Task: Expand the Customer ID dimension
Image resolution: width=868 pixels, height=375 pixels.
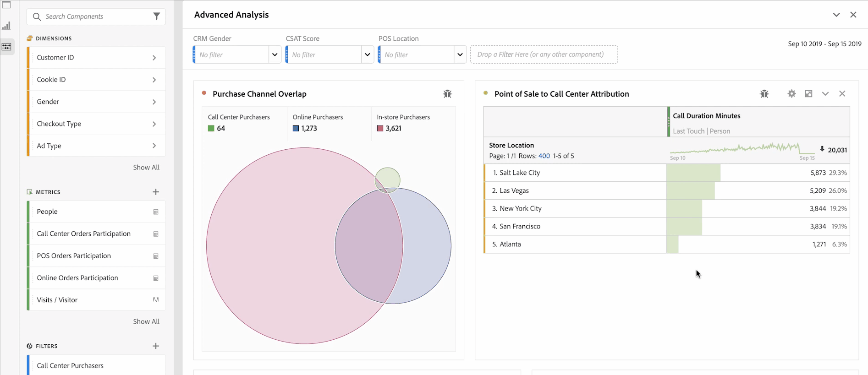Action: [154, 58]
